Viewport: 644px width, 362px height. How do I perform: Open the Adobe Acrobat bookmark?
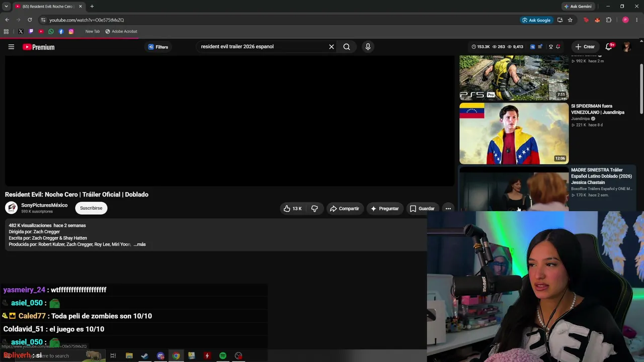pyautogui.click(x=121, y=31)
